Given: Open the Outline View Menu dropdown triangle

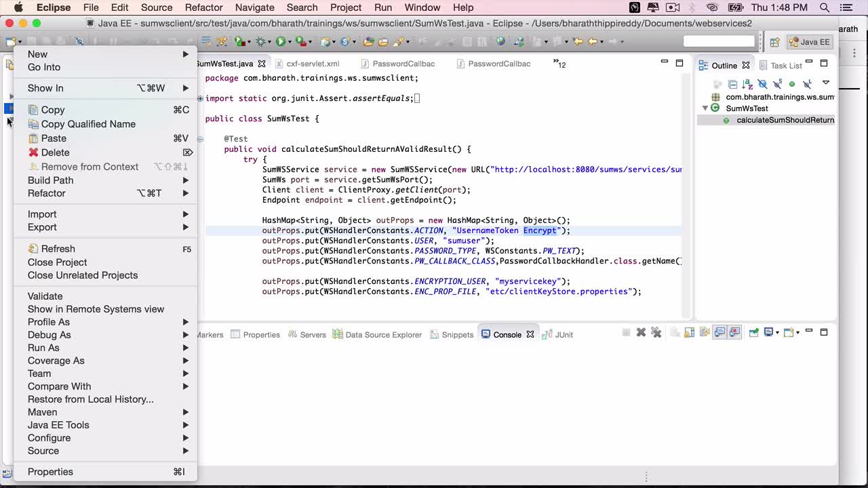Looking at the screenshot, I should coord(826,83).
